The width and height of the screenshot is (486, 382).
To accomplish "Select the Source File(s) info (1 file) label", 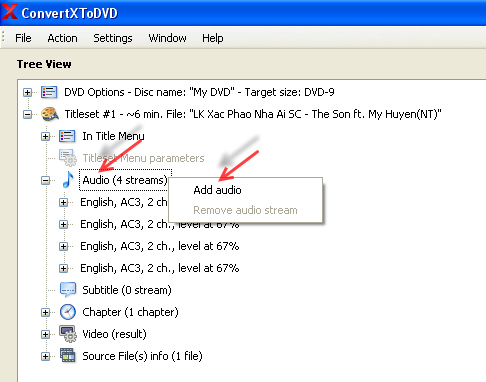I will coord(142,356).
